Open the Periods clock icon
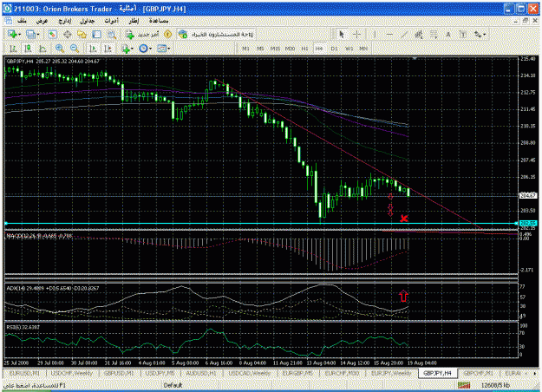The width and height of the screenshot is (542, 392). pyautogui.click(x=143, y=49)
